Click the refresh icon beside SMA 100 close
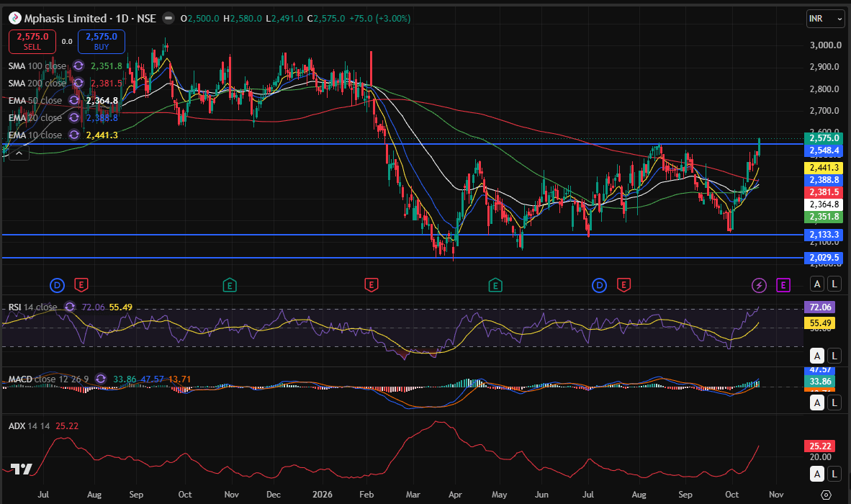Viewport: 851px width, 504px height. 78,66
